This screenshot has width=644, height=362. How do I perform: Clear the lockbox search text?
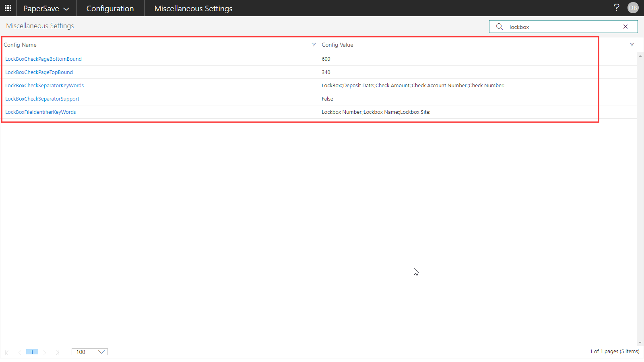625,27
